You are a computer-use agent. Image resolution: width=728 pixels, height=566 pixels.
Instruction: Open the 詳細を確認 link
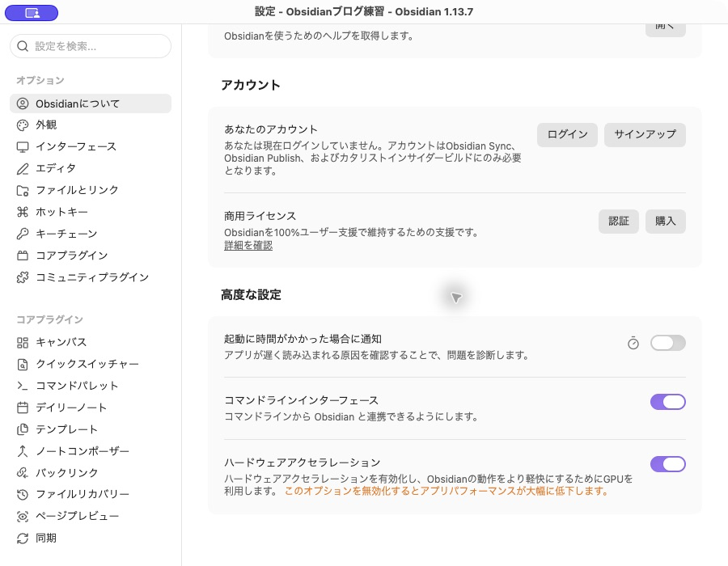point(248,246)
